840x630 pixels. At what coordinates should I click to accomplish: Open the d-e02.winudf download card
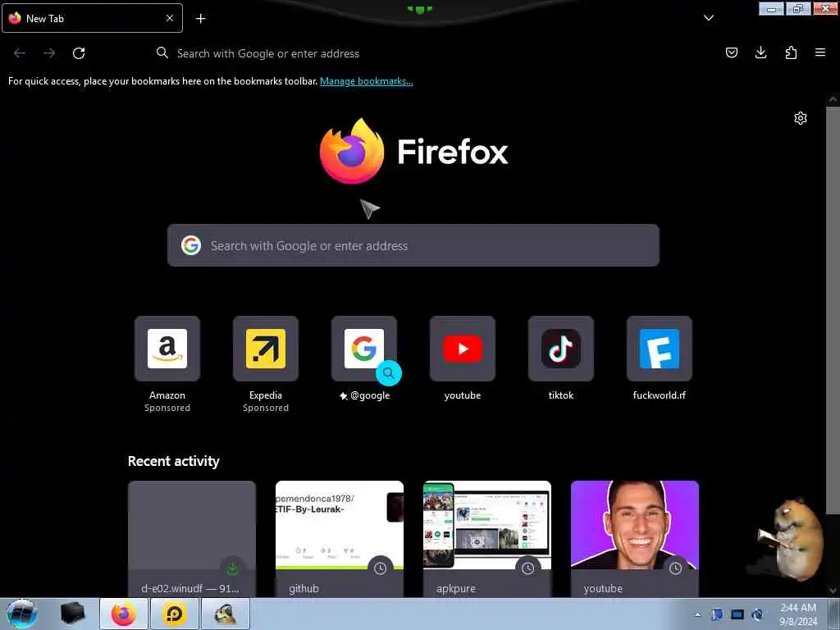tap(192, 539)
